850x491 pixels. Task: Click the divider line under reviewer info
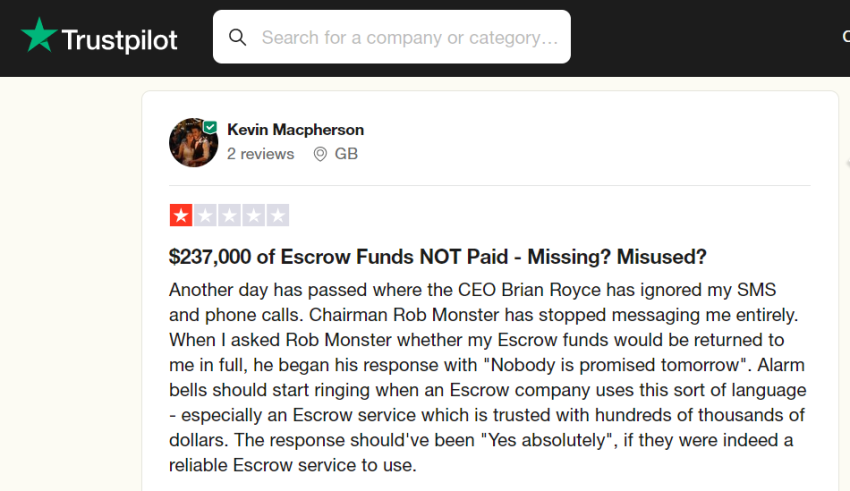tap(490, 185)
